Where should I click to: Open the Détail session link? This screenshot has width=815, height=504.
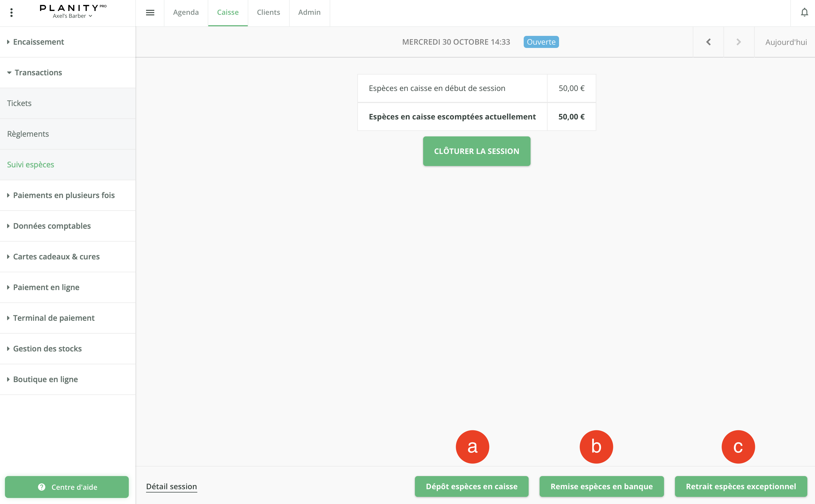tap(171, 486)
